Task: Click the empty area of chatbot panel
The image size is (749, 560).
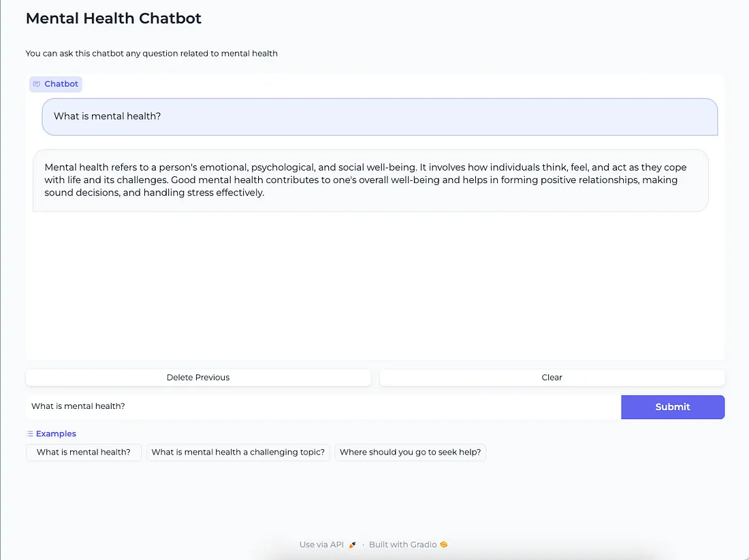Action: pos(375,286)
